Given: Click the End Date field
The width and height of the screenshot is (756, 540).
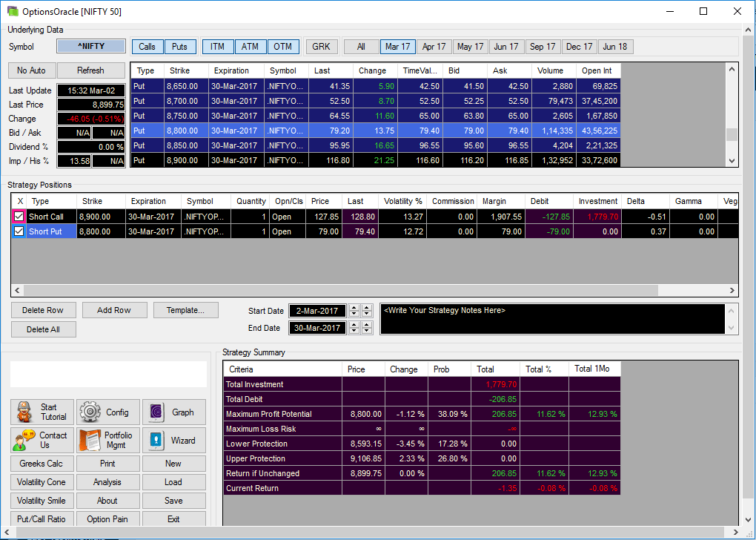Looking at the screenshot, I should pos(317,328).
